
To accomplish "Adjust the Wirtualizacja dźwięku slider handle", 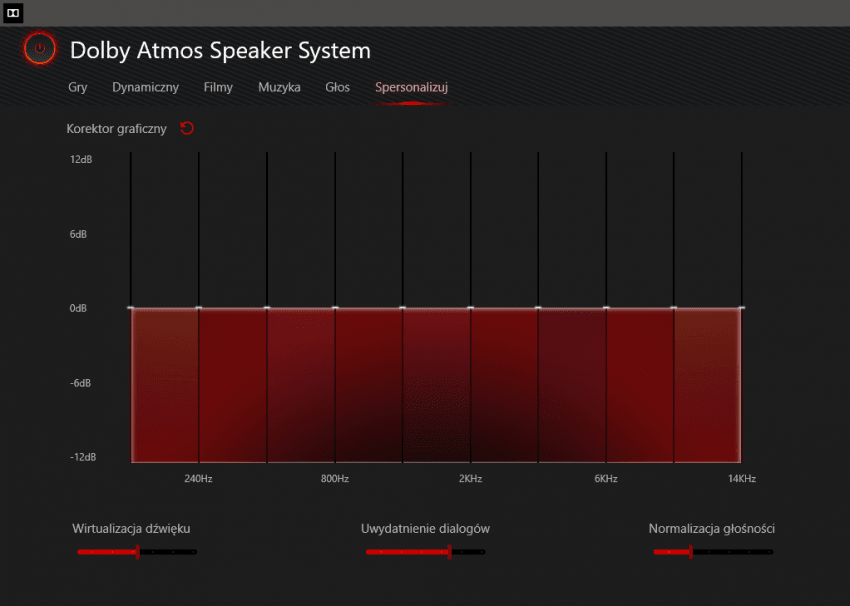I will click(138, 552).
